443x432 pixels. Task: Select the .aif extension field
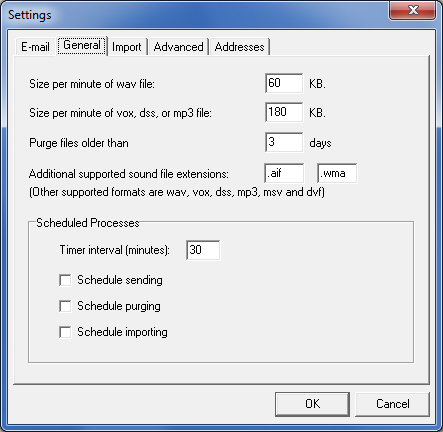[284, 173]
